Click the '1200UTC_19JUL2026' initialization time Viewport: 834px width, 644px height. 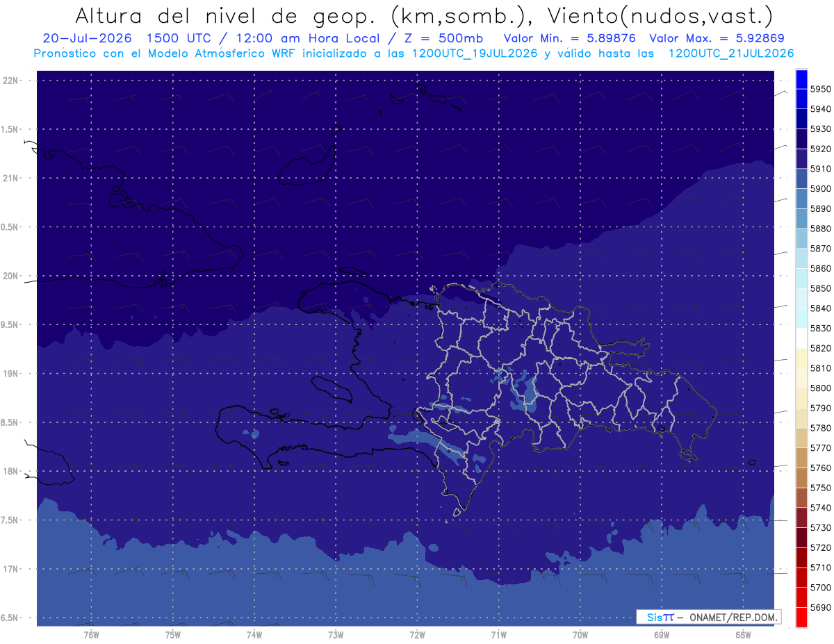[474, 53]
